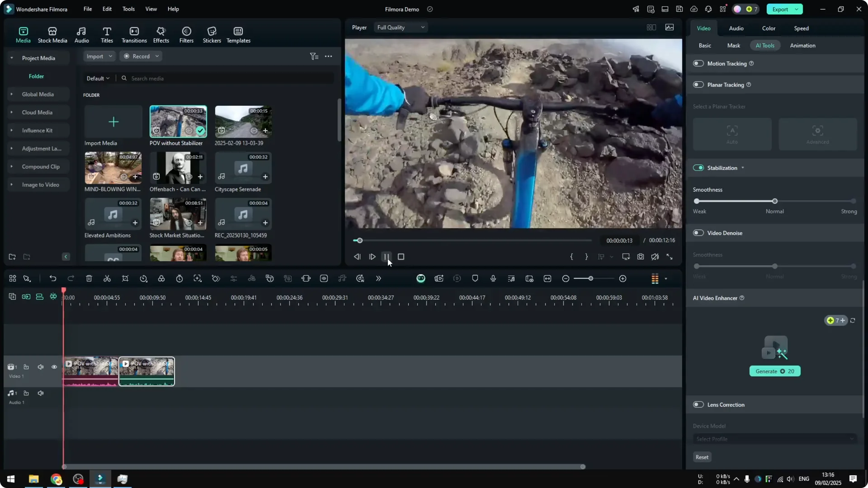
Task: Enable Motion Tracking
Action: click(698, 63)
